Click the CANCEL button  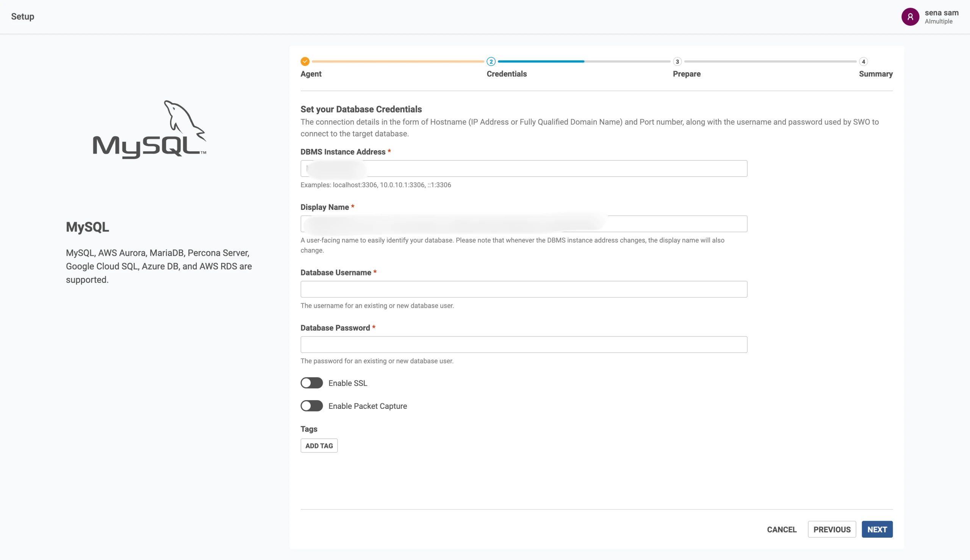[x=782, y=529]
